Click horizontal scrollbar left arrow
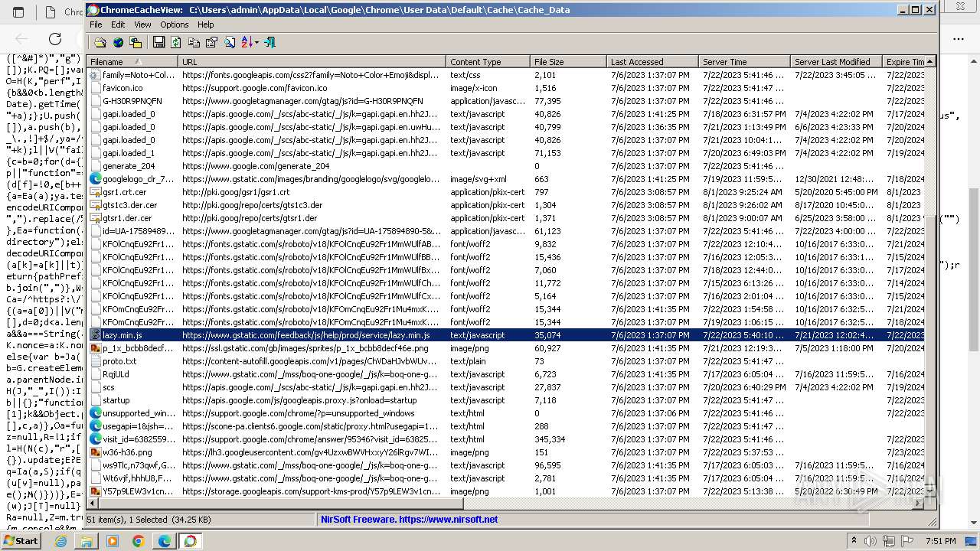The image size is (980, 551). pyautogui.click(x=93, y=504)
